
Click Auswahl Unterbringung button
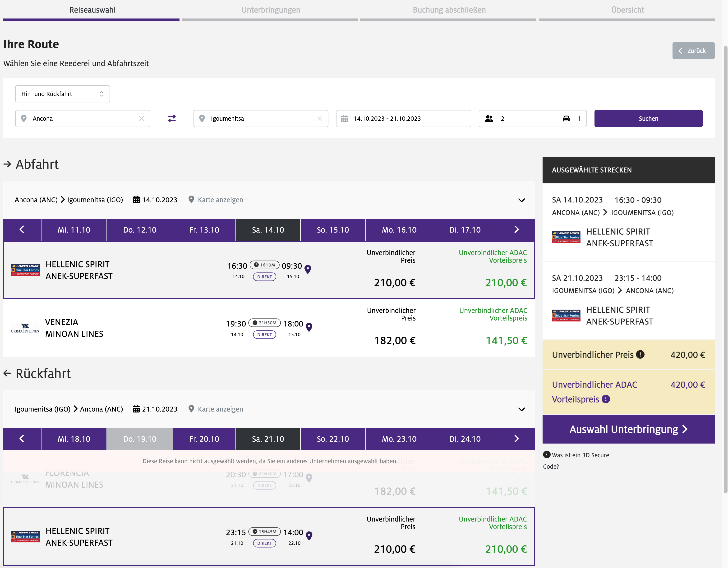pos(628,429)
